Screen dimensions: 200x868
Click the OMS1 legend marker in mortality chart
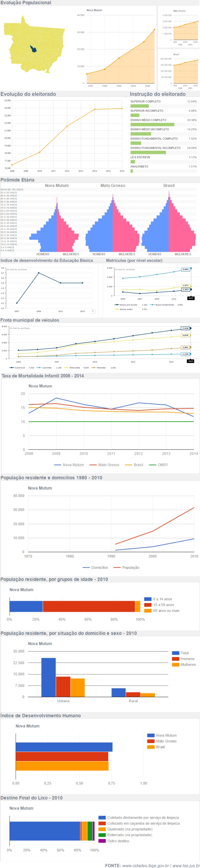152,465
